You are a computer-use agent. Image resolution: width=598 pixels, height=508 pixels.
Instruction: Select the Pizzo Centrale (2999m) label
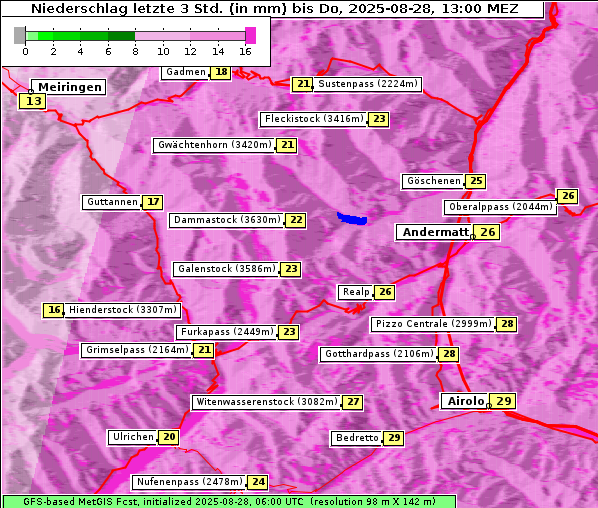pos(433,324)
